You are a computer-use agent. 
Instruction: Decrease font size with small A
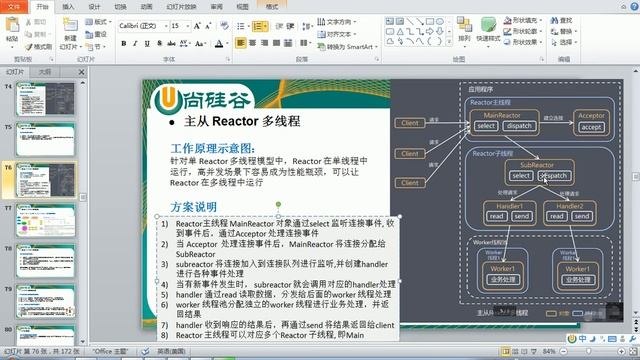pyautogui.click(x=208, y=26)
